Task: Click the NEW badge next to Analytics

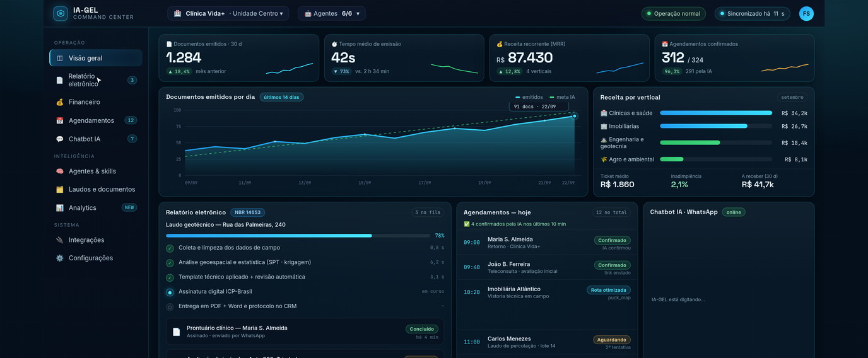Action: [129, 208]
